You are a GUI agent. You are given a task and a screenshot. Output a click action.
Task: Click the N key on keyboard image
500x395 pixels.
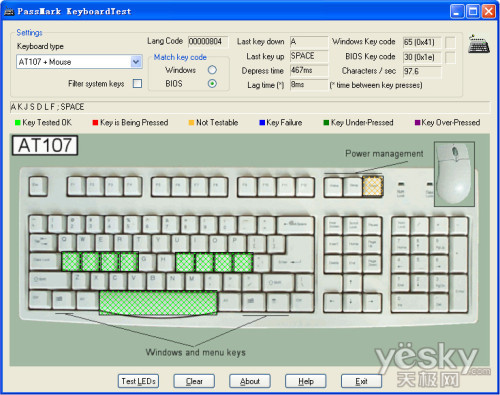[x=176, y=281]
